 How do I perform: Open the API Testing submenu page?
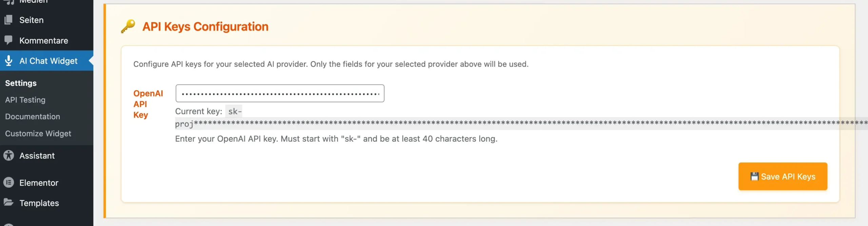tap(25, 100)
